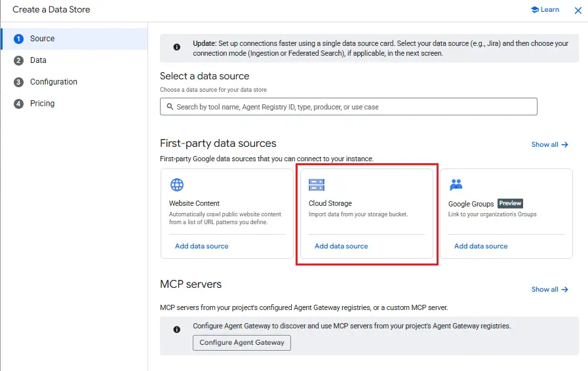Close the Create a Data Store panel
This screenshot has width=588, height=371.
pos(578,10)
